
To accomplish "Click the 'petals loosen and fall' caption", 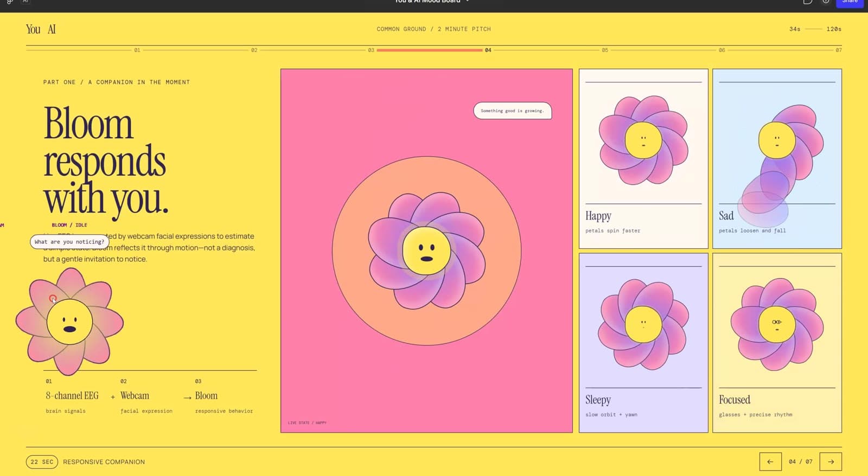I will [752, 231].
